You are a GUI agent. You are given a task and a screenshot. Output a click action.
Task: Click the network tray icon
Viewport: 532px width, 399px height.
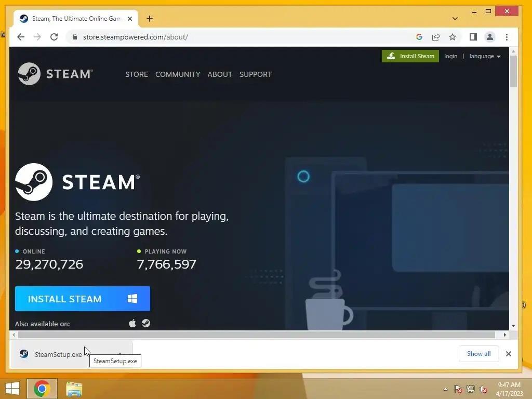(x=471, y=389)
